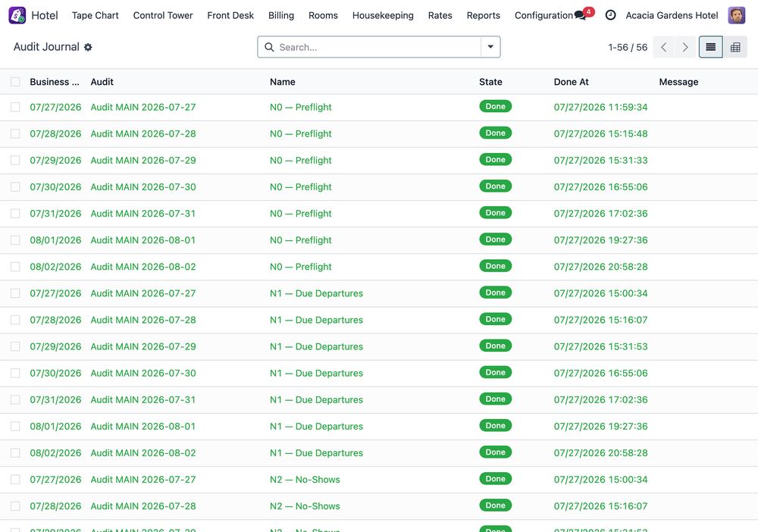
Task: Open the Hotel app home icon
Action: pos(17,15)
